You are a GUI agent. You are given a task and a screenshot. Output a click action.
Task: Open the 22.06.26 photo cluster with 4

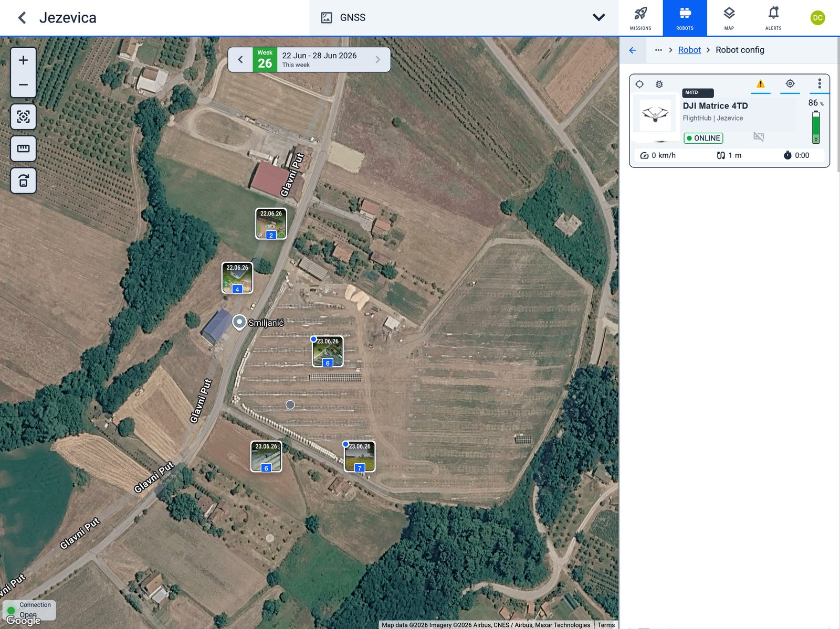pyautogui.click(x=237, y=278)
